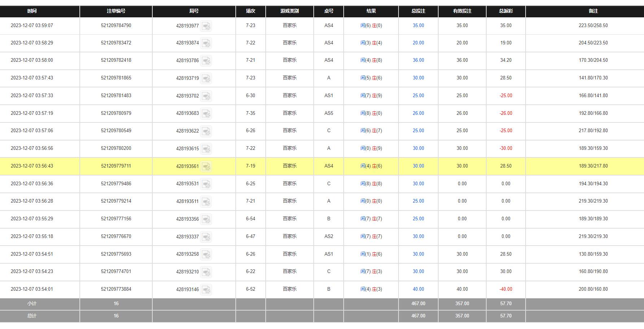Click the result 闲(0) 庄(0) cell
This screenshot has width=644, height=329.
tap(371, 201)
